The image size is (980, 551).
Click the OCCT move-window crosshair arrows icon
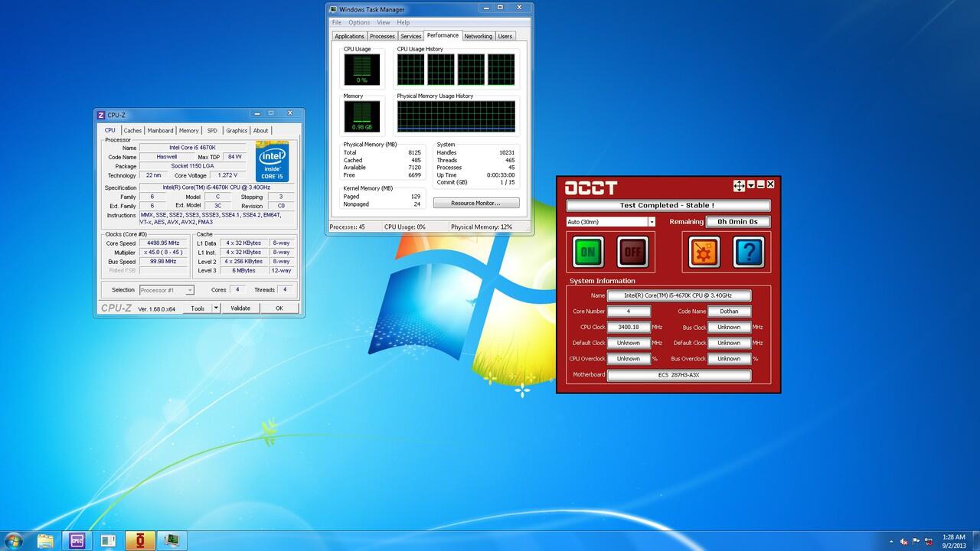click(739, 185)
